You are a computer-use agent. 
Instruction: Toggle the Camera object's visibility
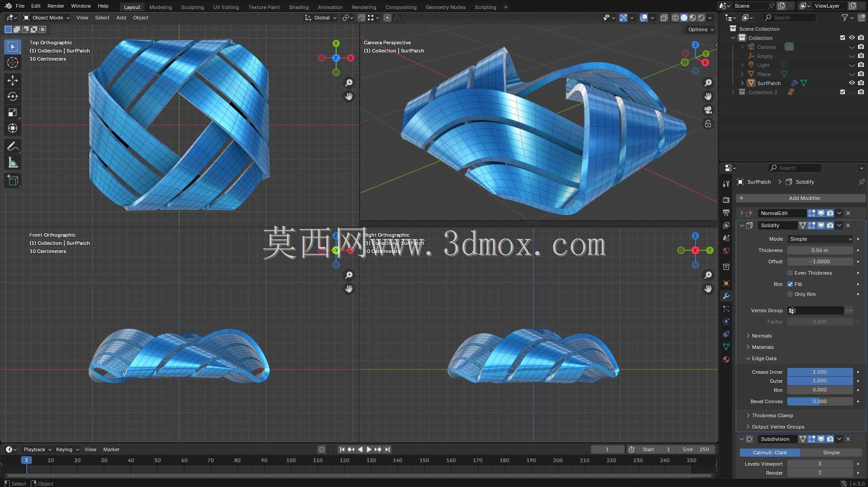click(x=852, y=47)
